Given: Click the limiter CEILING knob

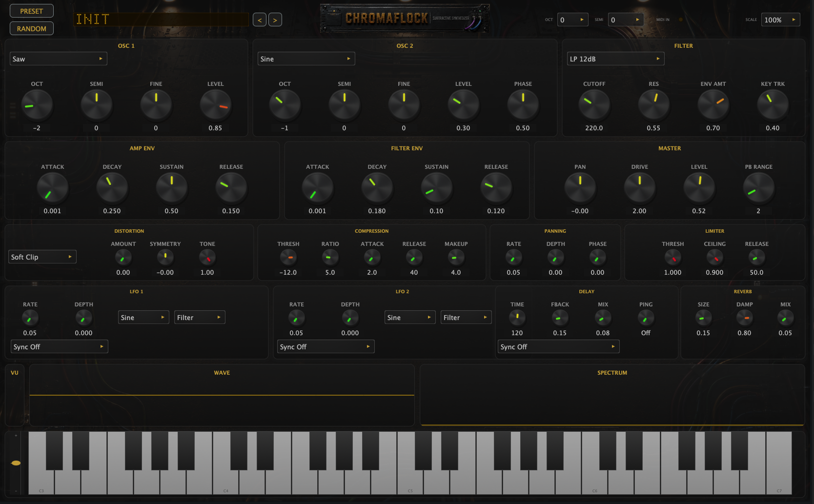Looking at the screenshot, I should point(715,257).
